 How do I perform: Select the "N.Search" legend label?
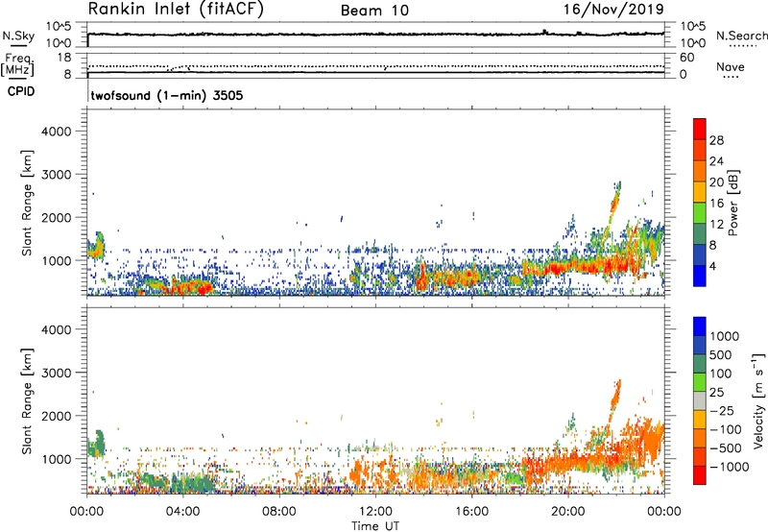pos(741,36)
